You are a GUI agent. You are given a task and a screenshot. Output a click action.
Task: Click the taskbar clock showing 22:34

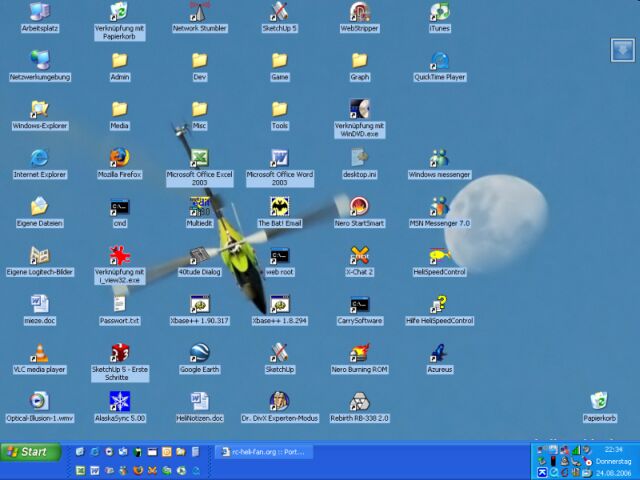[x=613, y=450]
